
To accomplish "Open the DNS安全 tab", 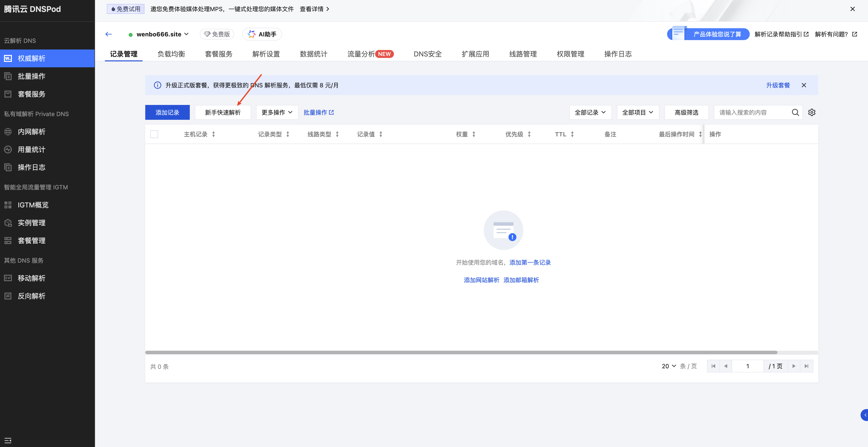I will (x=427, y=54).
